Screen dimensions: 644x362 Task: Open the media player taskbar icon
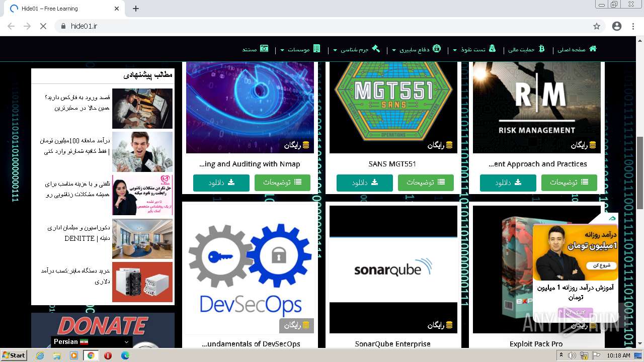[x=74, y=355]
